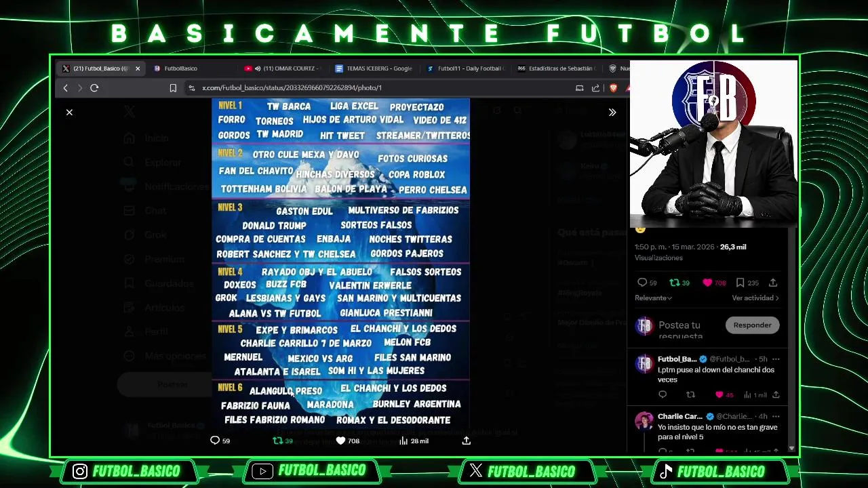
Task: Open Futbol_Ba... display name in the reply
Action: point(677,359)
